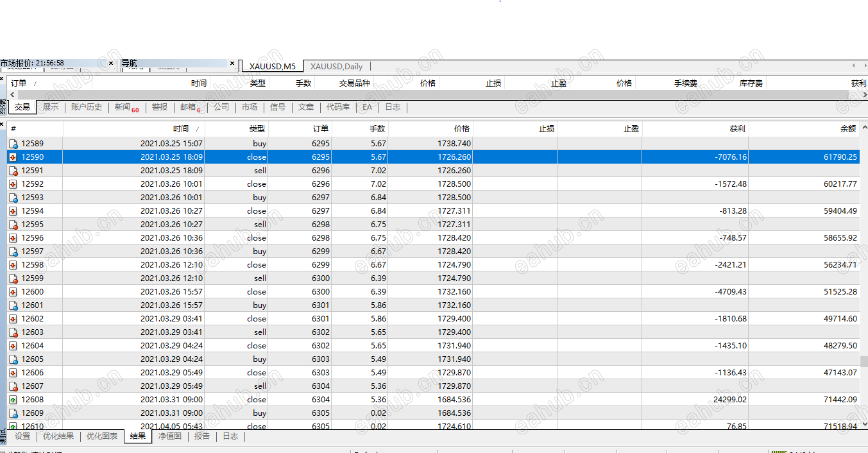The width and height of the screenshot is (868, 453).
Task: Select the balance value 71442.09
Action: click(x=839, y=400)
